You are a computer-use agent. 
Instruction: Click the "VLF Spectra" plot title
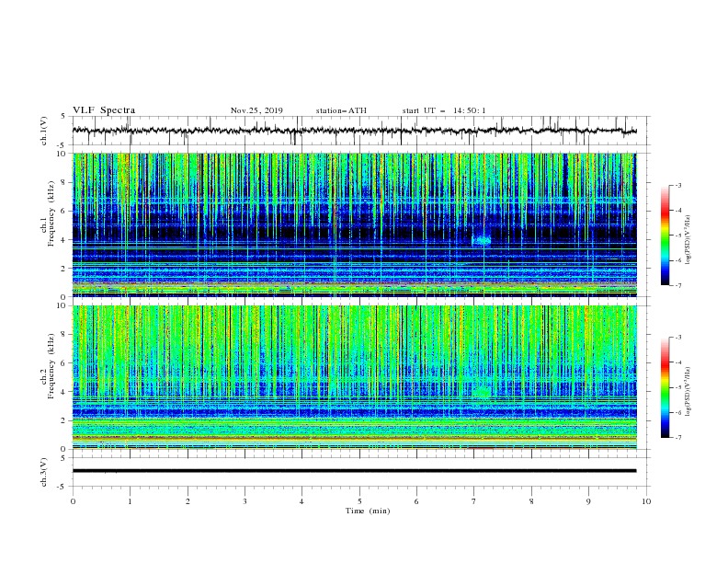click(x=104, y=110)
